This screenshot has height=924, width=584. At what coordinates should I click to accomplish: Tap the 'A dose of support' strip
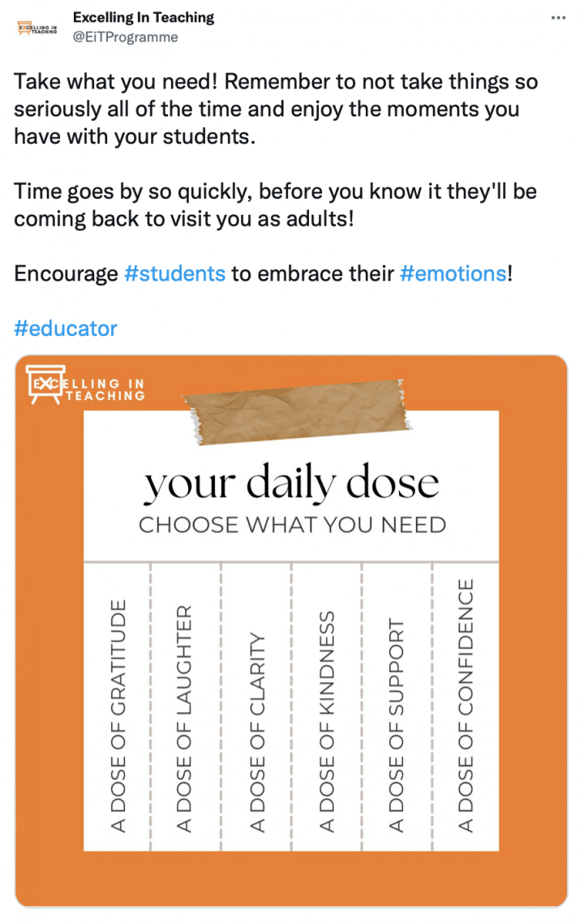click(396, 726)
